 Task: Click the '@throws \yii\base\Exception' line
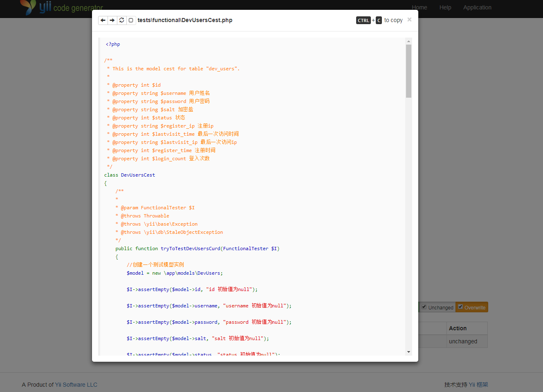click(x=157, y=224)
